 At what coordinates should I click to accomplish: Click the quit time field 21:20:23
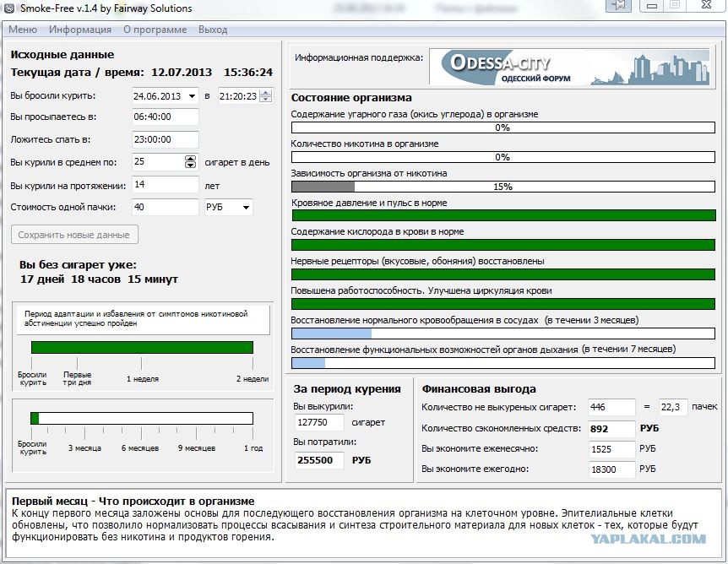[x=239, y=96]
